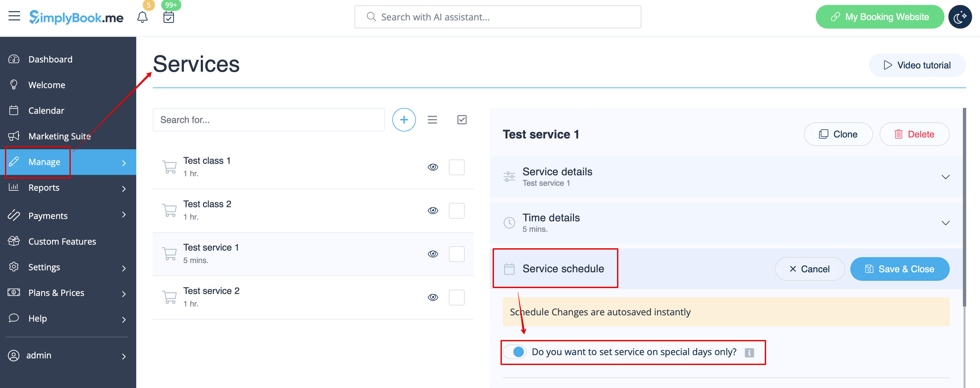This screenshot has width=980, height=388.
Task: Click the Plans & Prices money icon
Action: click(14, 292)
